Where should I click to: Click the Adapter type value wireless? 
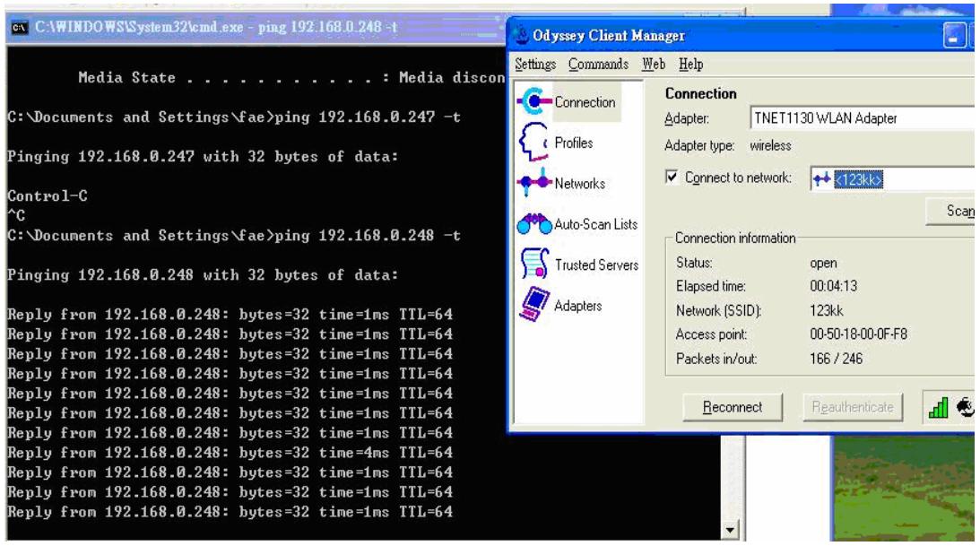tap(770, 145)
